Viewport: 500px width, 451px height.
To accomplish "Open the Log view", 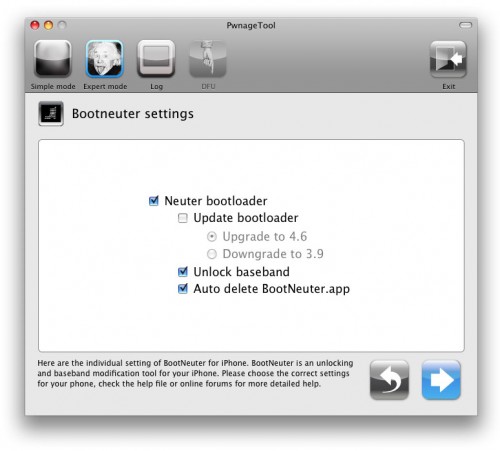I will tap(156, 59).
